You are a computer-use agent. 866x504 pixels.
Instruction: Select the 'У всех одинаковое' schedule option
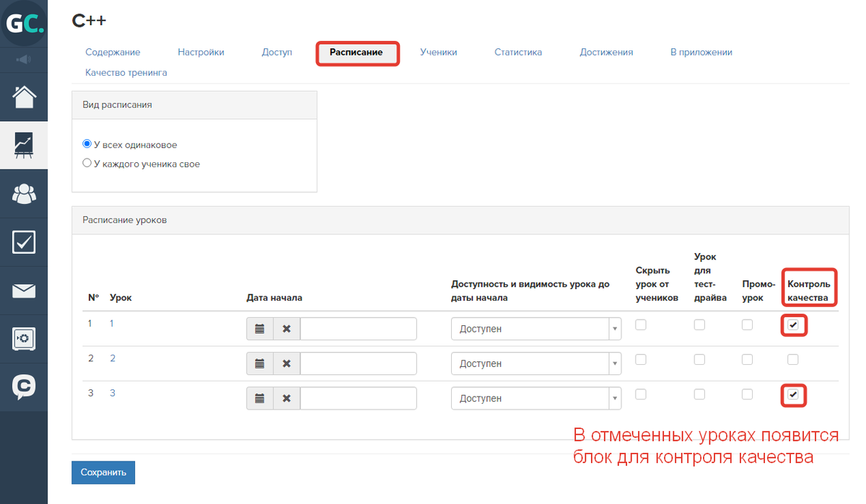coord(87,144)
